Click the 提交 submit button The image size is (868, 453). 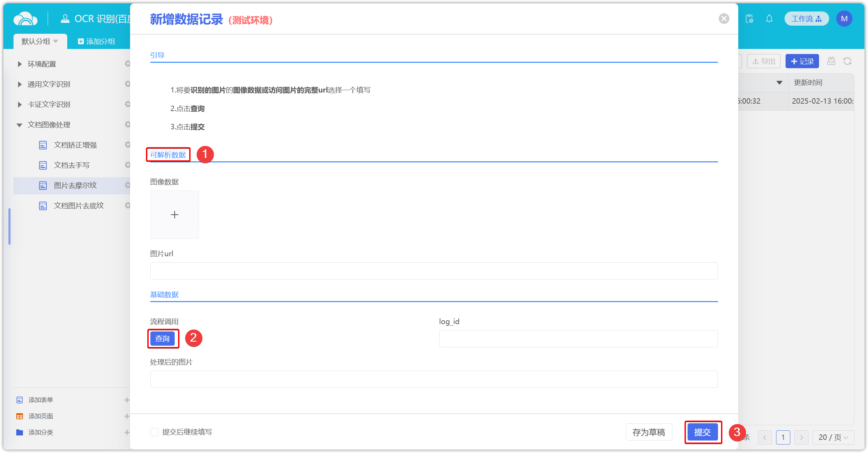[703, 432]
